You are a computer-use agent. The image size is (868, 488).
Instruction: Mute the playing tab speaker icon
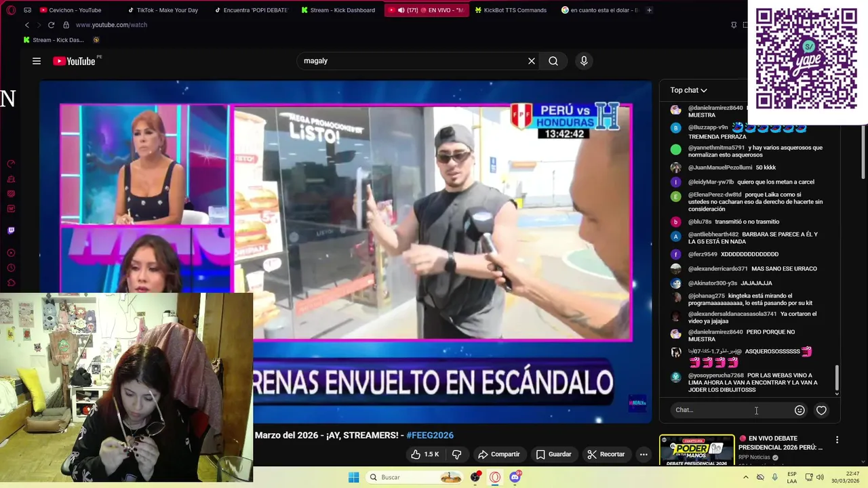(401, 10)
